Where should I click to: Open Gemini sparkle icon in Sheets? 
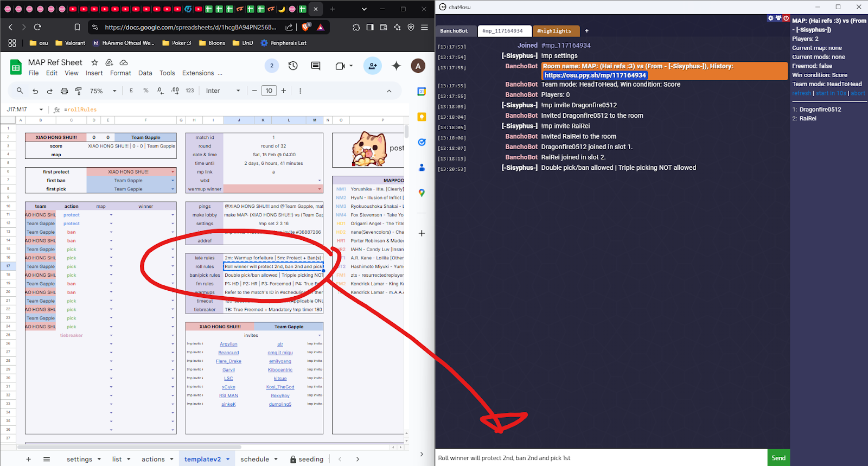397,66
